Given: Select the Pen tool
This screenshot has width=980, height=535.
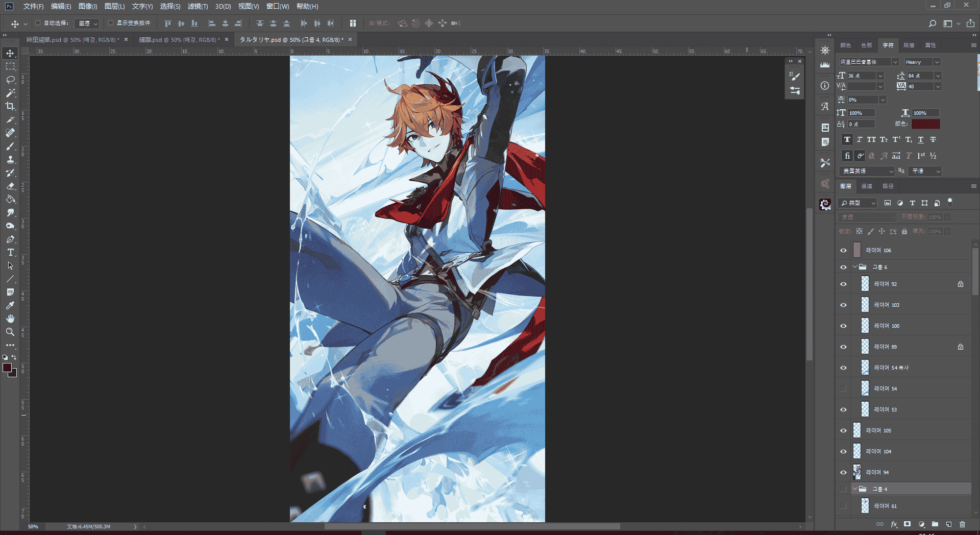Looking at the screenshot, I should [10, 239].
